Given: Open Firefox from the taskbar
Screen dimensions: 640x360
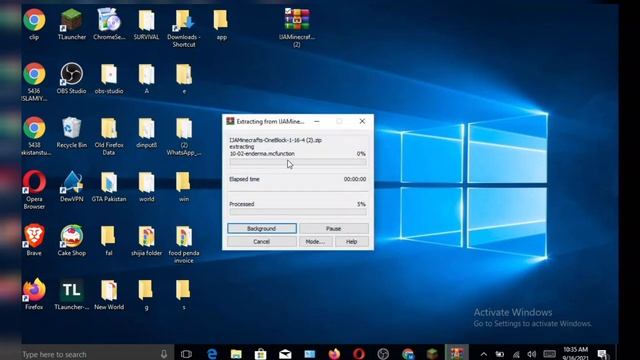Looking at the screenshot, I should click(334, 354).
